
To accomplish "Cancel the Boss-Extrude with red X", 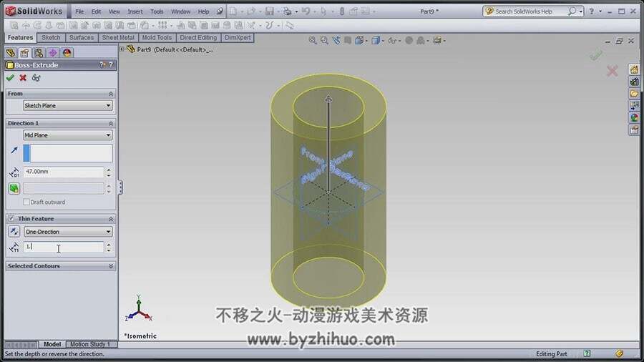I will (23, 77).
